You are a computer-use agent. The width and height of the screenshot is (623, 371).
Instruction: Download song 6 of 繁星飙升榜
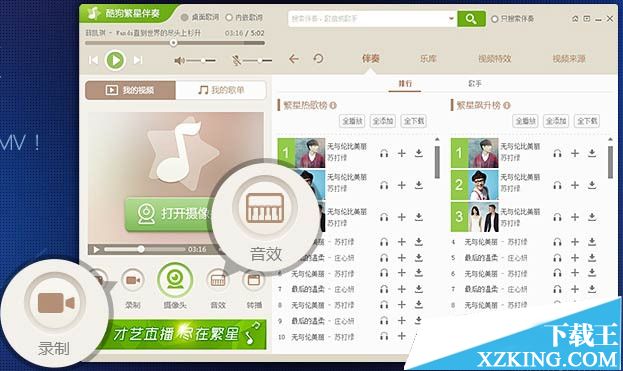click(592, 273)
